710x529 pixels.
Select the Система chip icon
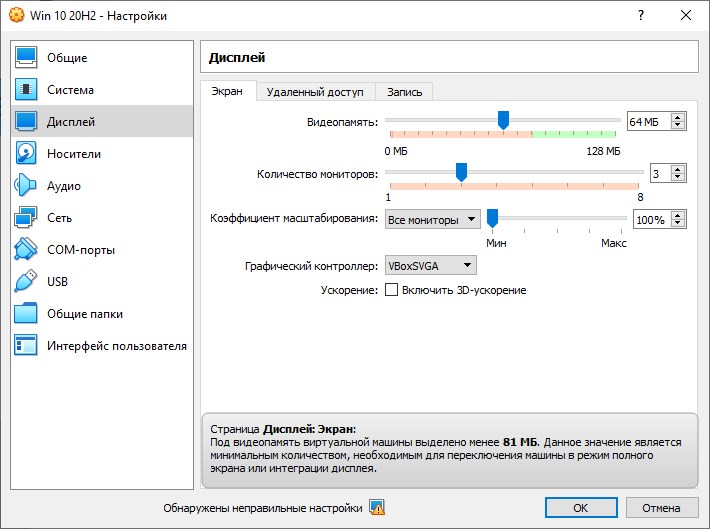(27, 90)
